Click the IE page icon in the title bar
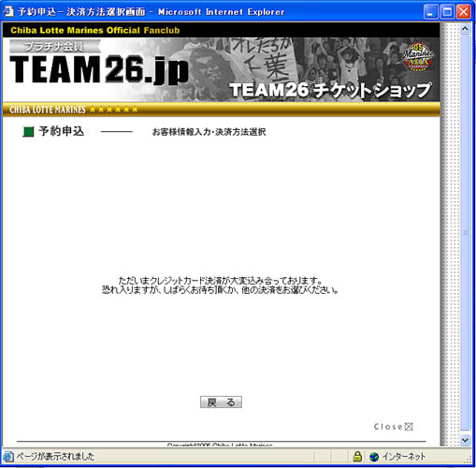This screenshot has height=468, width=476. point(8,11)
